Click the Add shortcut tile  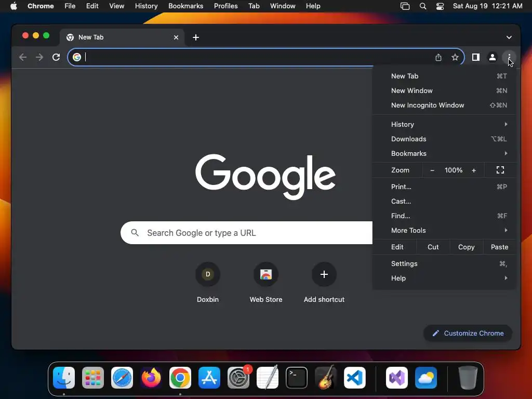(324, 282)
